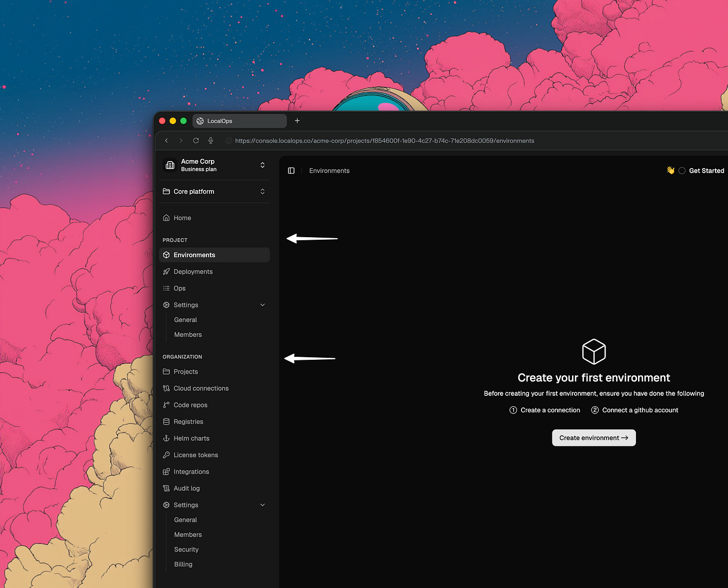
Task: Toggle the sidebar panel icon
Action: 291,171
